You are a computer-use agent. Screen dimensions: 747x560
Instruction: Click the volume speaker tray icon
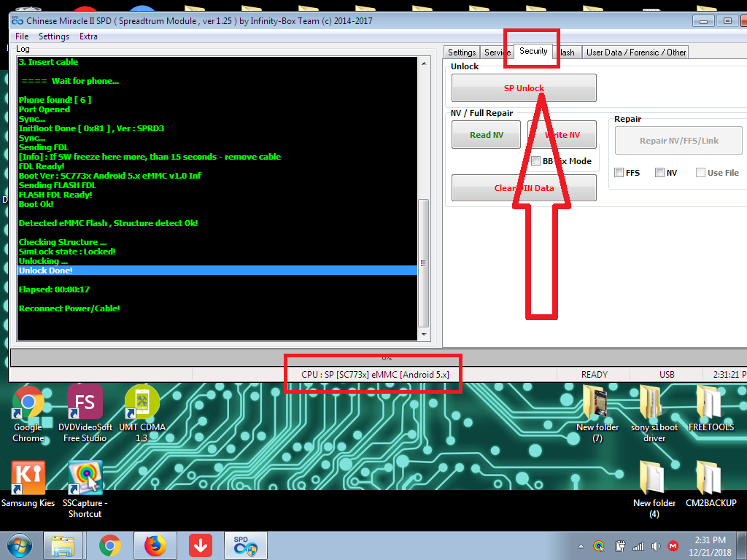pyautogui.click(x=656, y=546)
